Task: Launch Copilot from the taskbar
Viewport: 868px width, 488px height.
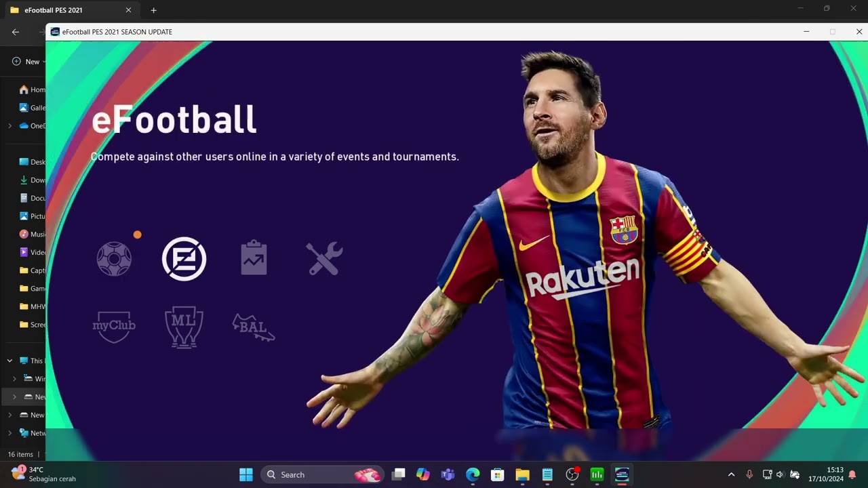Action: click(423, 474)
